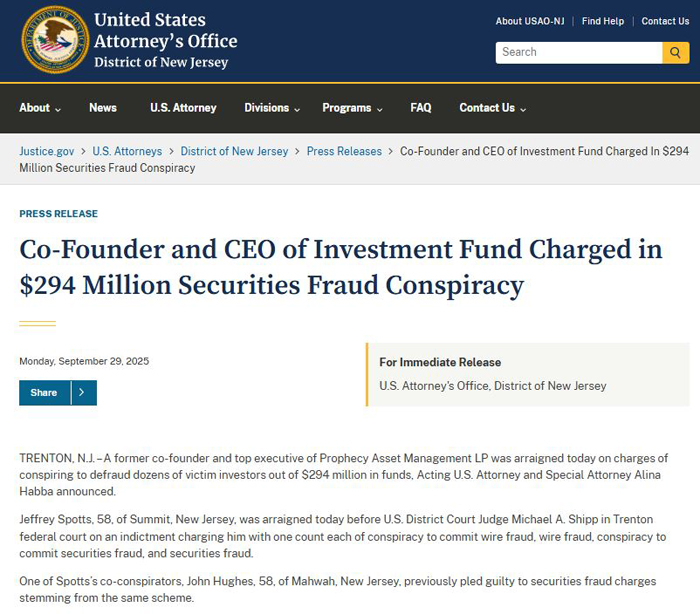700x614 pixels.
Task: Expand the Contact Us navigation dropdown
Action: coord(492,108)
